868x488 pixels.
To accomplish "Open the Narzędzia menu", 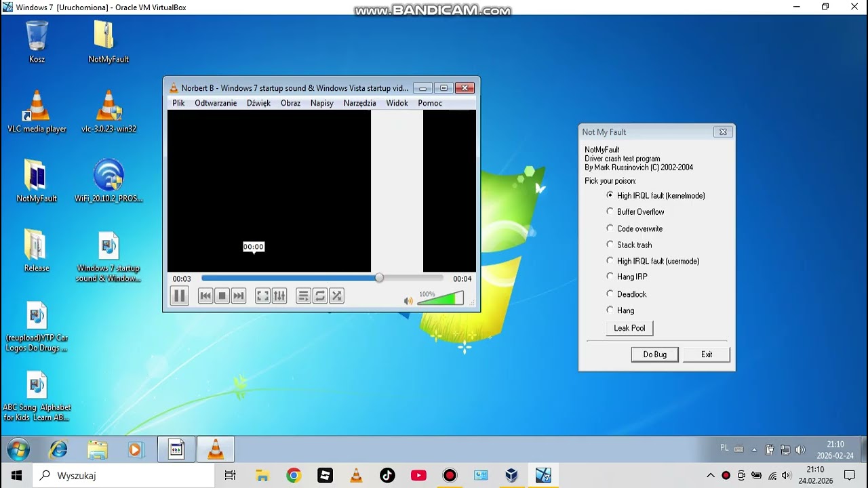I will pyautogui.click(x=359, y=103).
